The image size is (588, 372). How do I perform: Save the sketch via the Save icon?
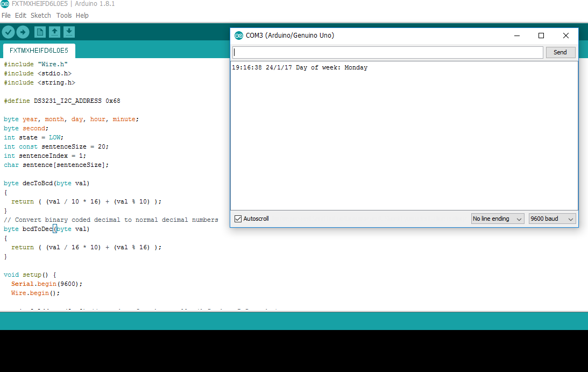[x=69, y=32]
